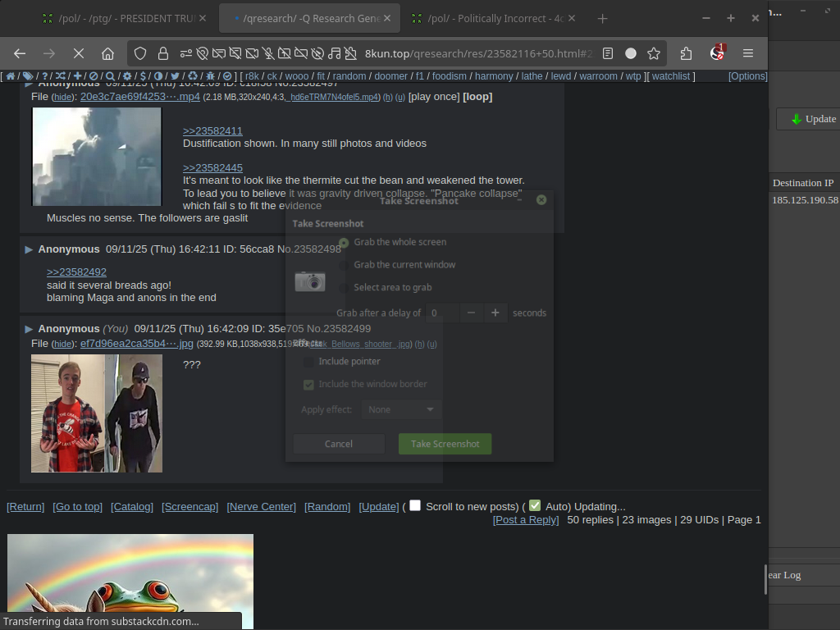Tick the 'Scroll to new posts' checkbox
Image resolution: width=840 pixels, height=630 pixels.
click(x=415, y=505)
